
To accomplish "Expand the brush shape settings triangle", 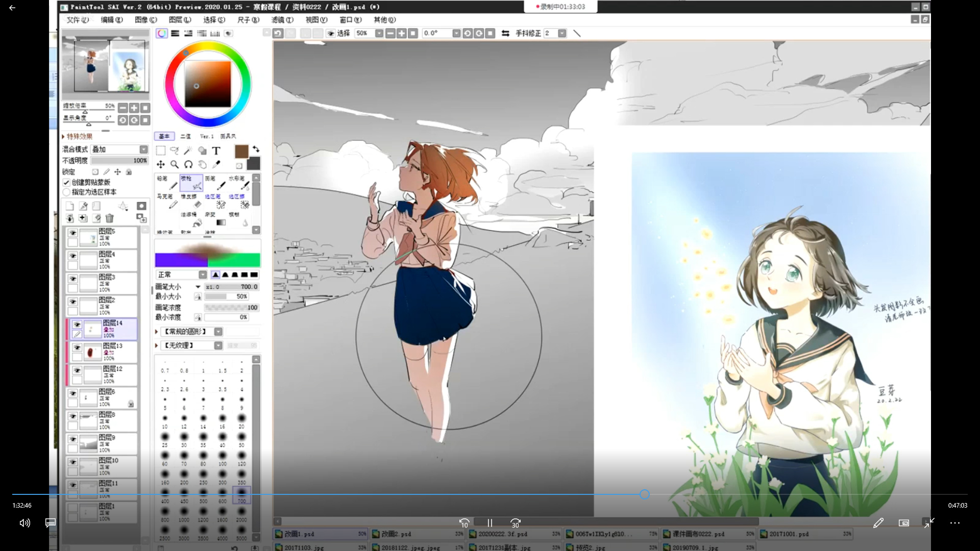I will pyautogui.click(x=157, y=332).
